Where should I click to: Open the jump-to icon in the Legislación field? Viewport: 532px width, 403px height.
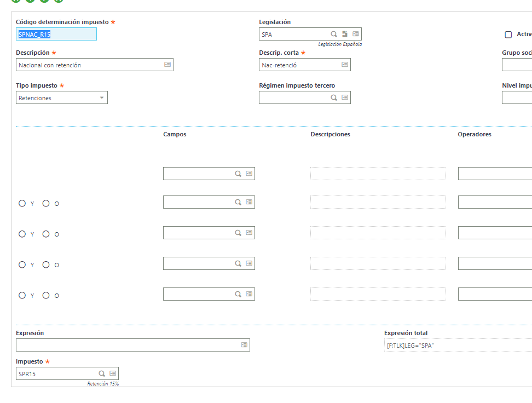(345, 34)
